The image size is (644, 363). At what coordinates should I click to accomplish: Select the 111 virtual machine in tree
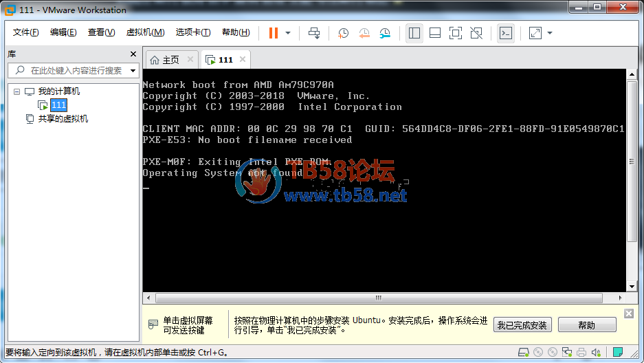click(58, 105)
